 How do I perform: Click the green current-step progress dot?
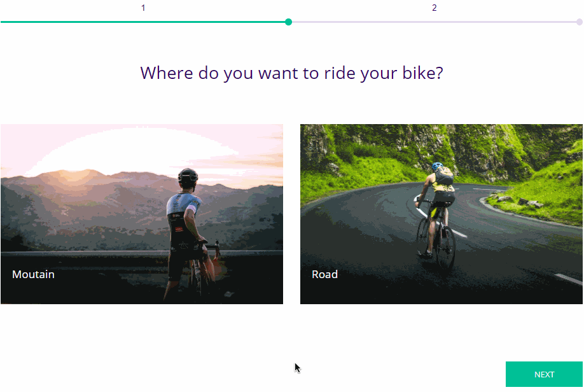(x=288, y=22)
